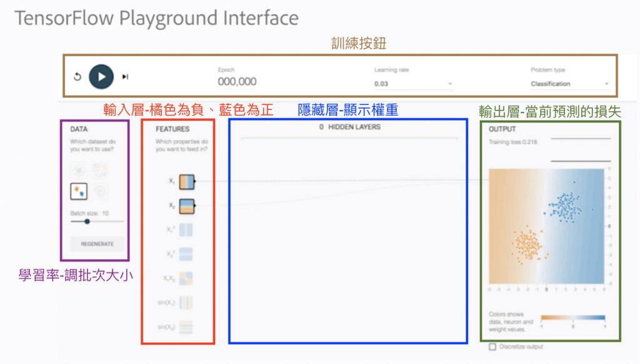
Task: Open the Problem type dropdown
Action: 569,84
